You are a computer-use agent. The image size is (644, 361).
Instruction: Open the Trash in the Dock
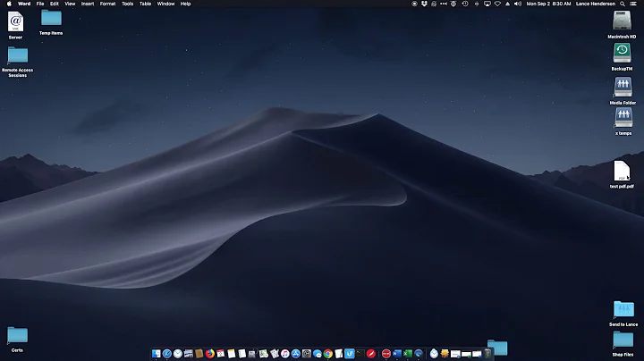click(x=487, y=354)
